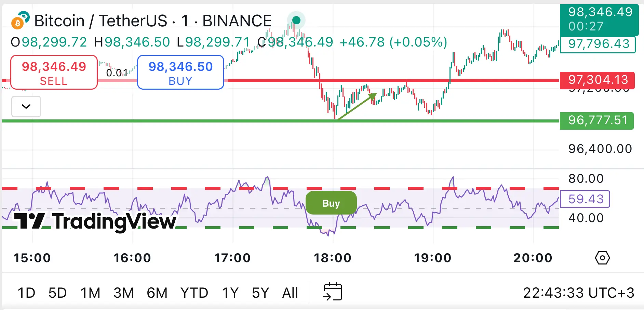The height and width of the screenshot is (310, 644).
Task: Open timezone menu at 22:43:33 UTC+3
Action: click(579, 293)
